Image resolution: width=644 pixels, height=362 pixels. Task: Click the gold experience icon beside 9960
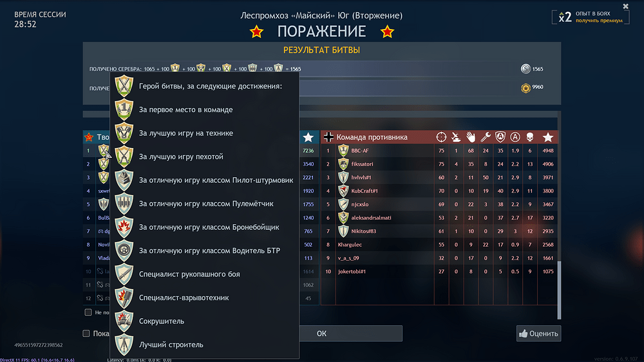click(x=526, y=87)
